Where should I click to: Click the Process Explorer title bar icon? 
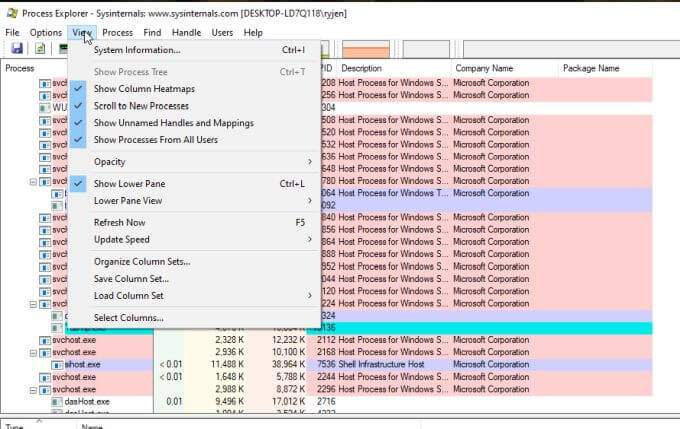click(x=12, y=13)
